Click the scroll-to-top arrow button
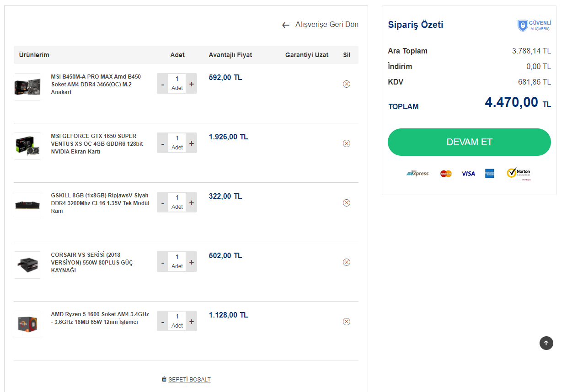The width and height of the screenshot is (567, 392). click(x=546, y=343)
